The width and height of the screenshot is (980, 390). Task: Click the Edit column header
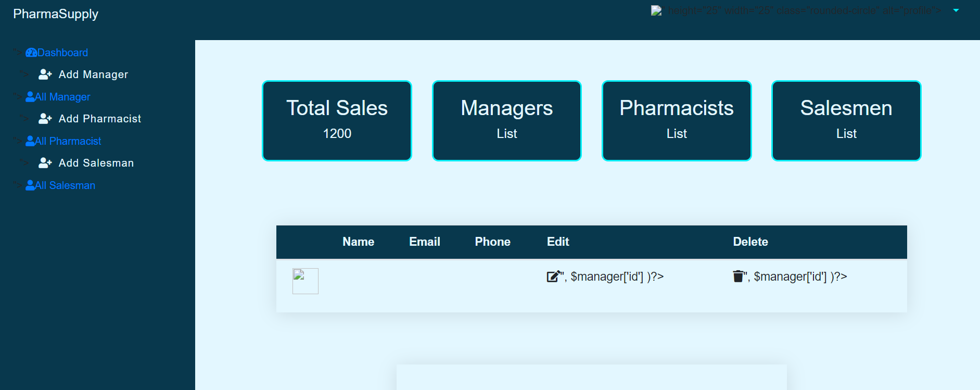click(x=558, y=242)
